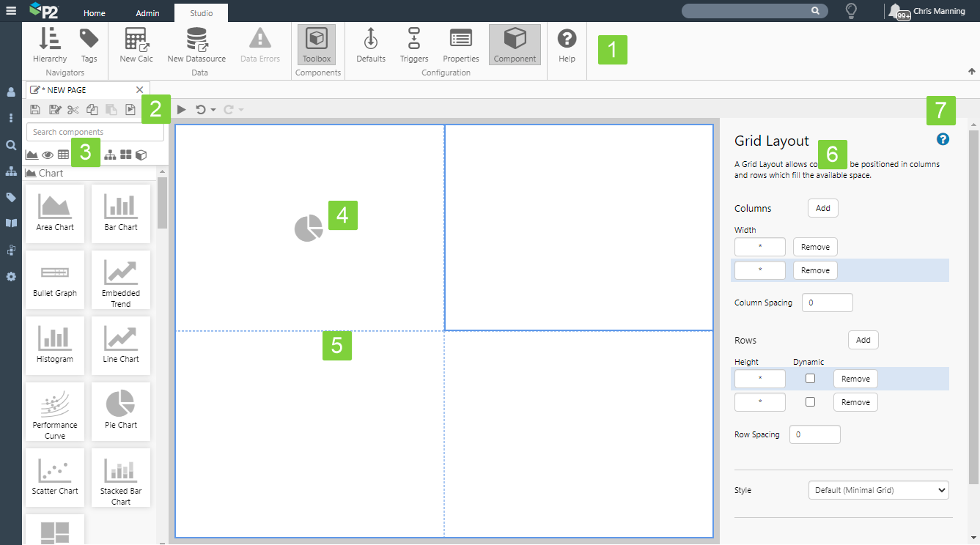Click the blue Grid Layout help icon
The height and width of the screenshot is (545, 980).
[x=943, y=139]
